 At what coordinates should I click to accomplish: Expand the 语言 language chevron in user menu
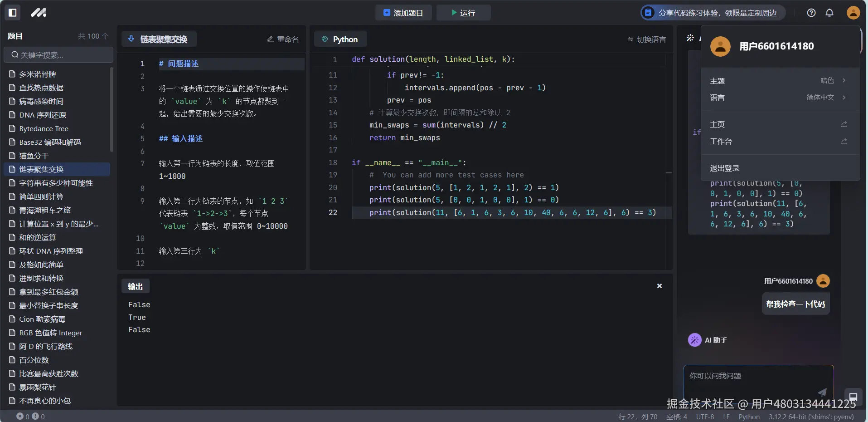click(844, 98)
